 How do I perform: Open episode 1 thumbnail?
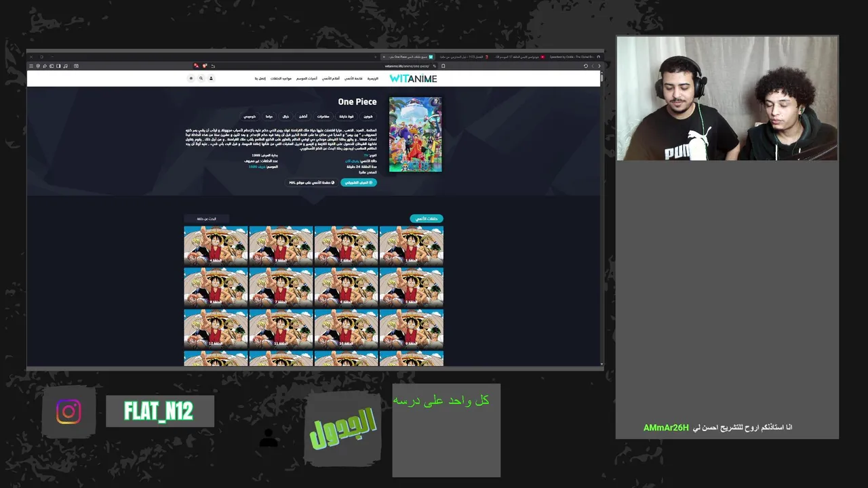tap(412, 245)
